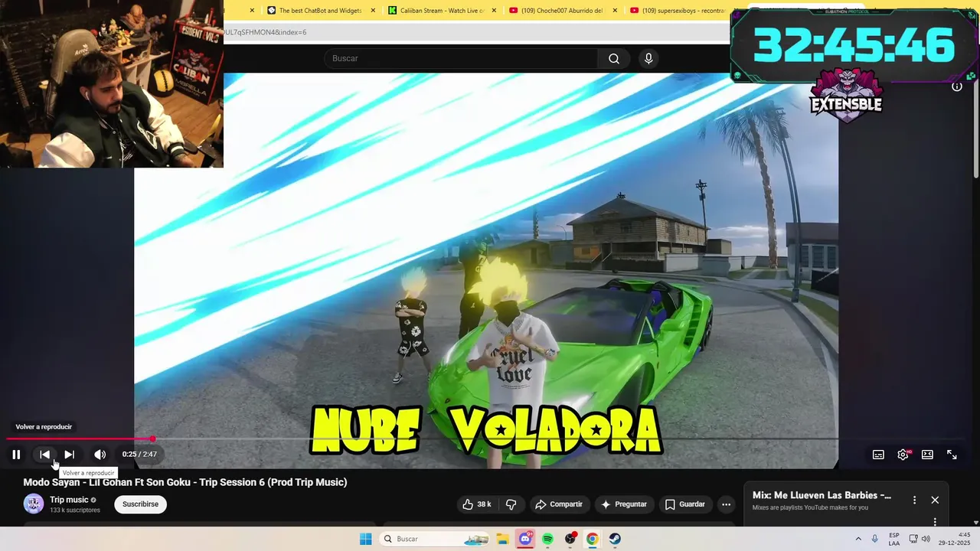
Task: Open the ESP LAA language switcher
Action: point(894,539)
